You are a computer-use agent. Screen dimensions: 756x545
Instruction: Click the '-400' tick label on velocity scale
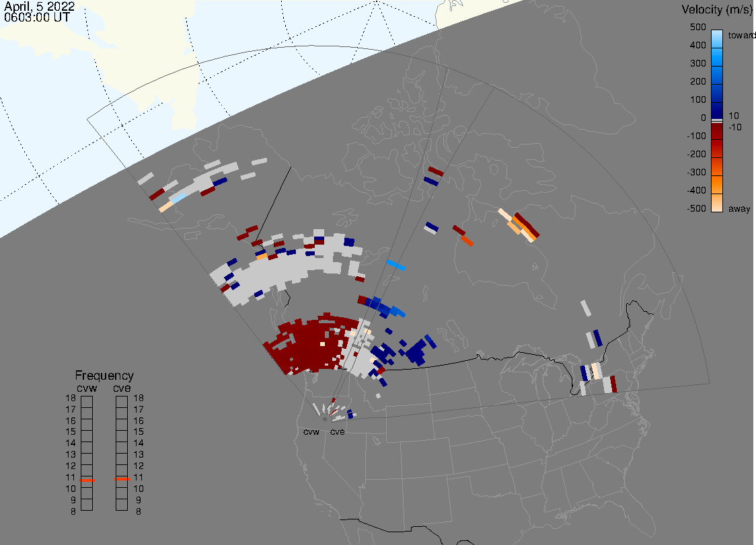(696, 190)
